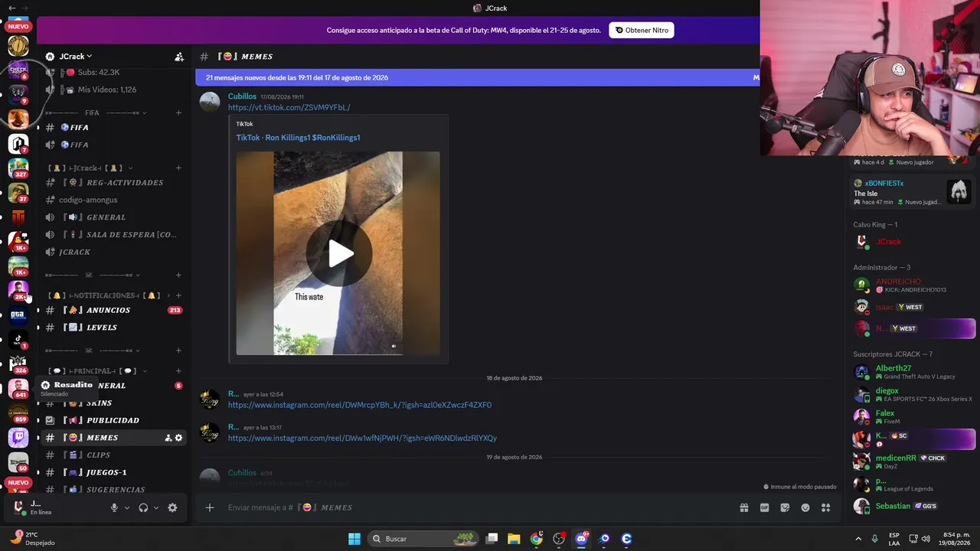This screenshot has height=551, width=980.
Task: Join the FIFA voice channel
Action: [112, 145]
